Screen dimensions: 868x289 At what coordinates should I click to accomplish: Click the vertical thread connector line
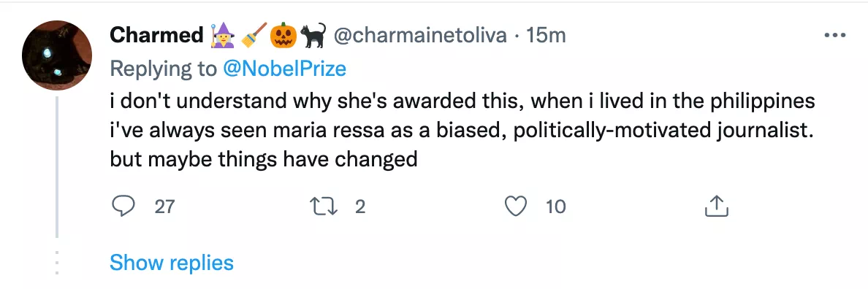coord(56,166)
